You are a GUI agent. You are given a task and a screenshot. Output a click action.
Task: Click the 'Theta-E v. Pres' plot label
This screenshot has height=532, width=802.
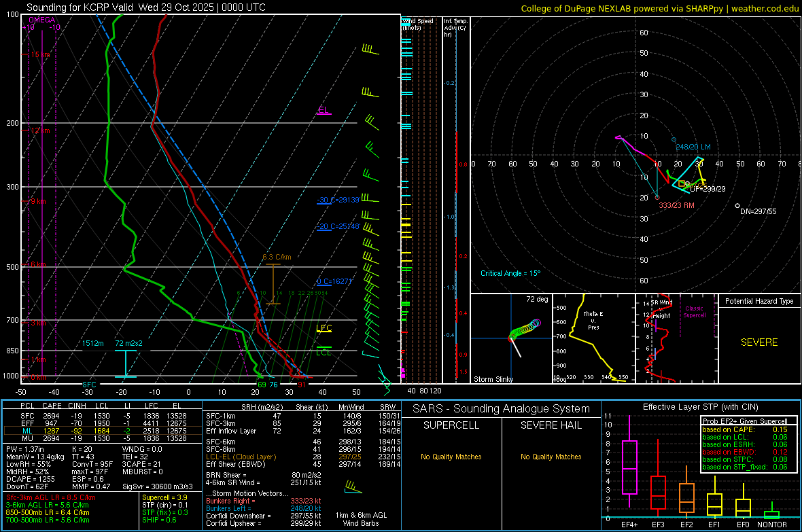point(593,320)
